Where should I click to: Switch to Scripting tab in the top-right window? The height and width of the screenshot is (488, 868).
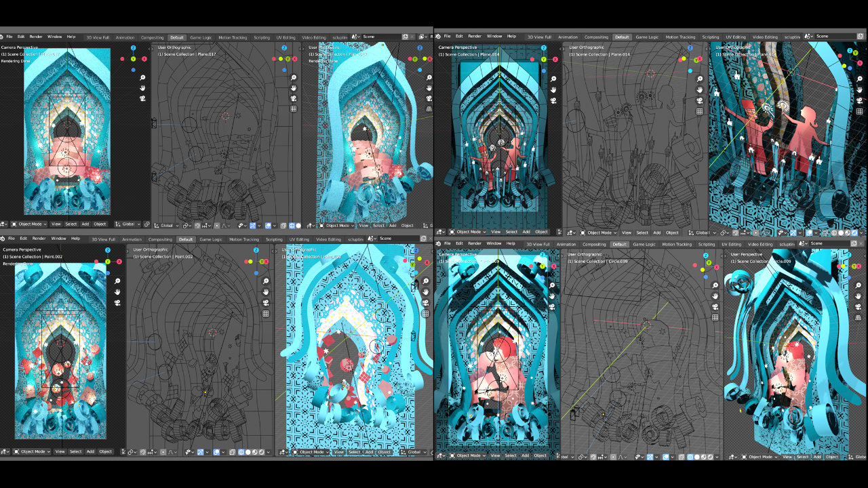[710, 37]
